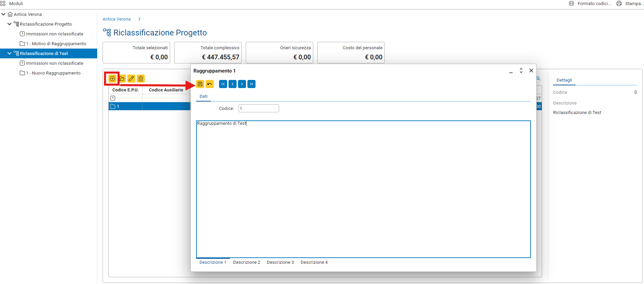Viewport: 644px width, 284px height.
Task: Click the add new grouping plus icon
Action: point(112,79)
